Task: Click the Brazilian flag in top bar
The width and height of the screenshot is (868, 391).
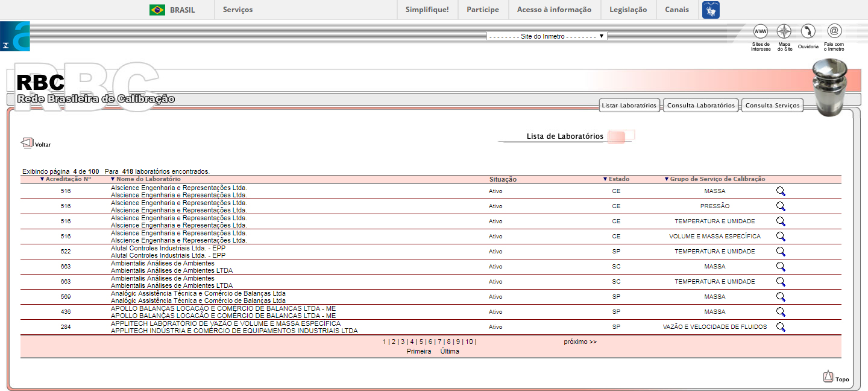Action: tap(157, 10)
